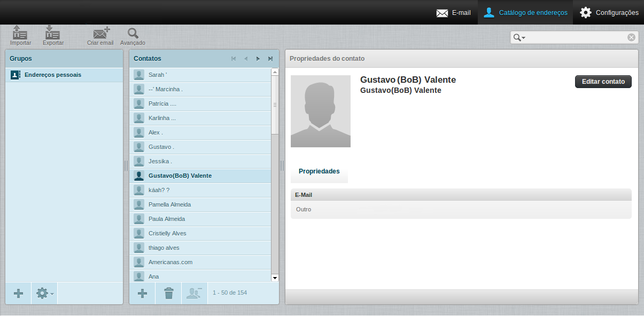Click the 1 - 50 de 154 counter
Image resolution: width=644 pixels, height=316 pixels.
pos(230,293)
